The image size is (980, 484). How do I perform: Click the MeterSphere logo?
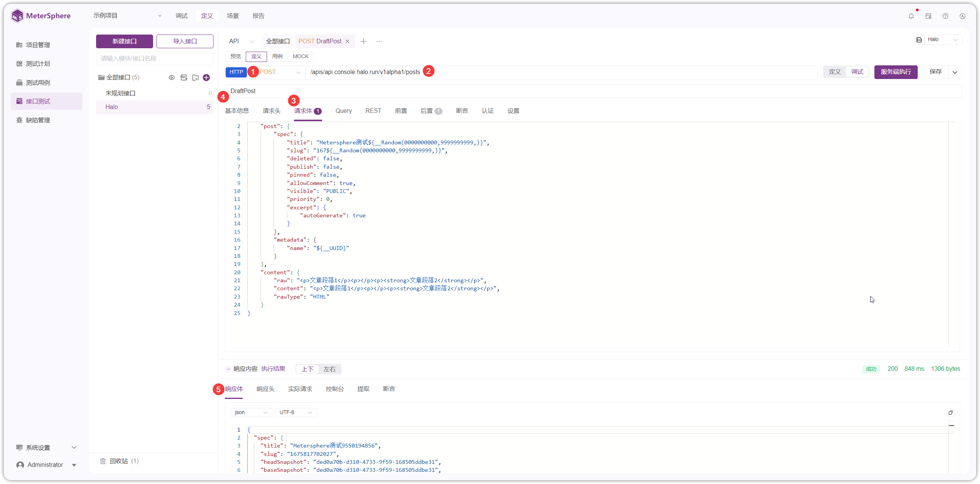(x=41, y=16)
